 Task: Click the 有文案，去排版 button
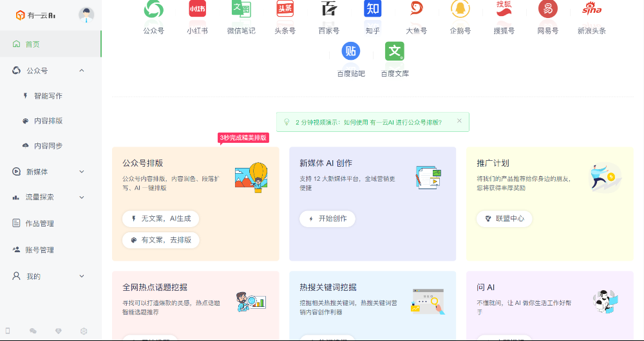160,240
